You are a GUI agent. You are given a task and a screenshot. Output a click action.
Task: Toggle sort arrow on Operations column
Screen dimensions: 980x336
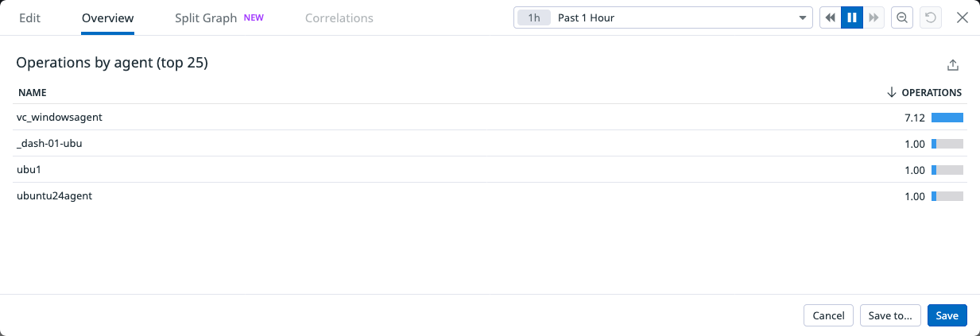click(x=891, y=93)
